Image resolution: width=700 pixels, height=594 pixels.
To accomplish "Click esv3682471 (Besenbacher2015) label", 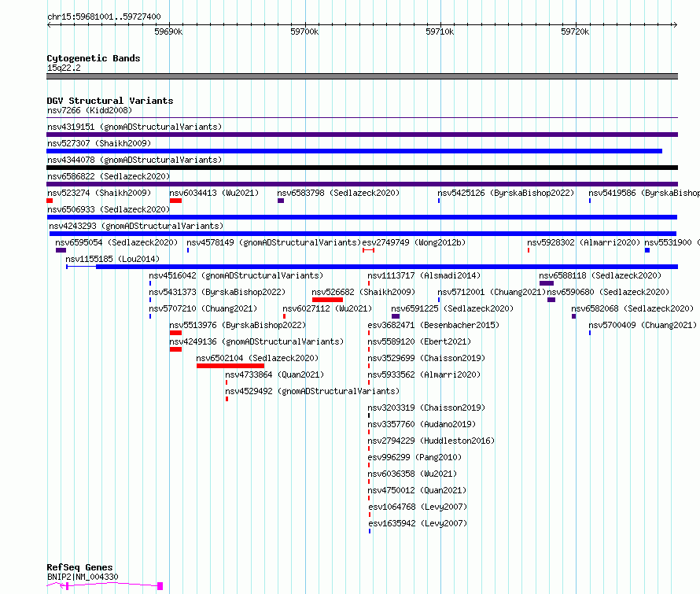I will [433, 325].
